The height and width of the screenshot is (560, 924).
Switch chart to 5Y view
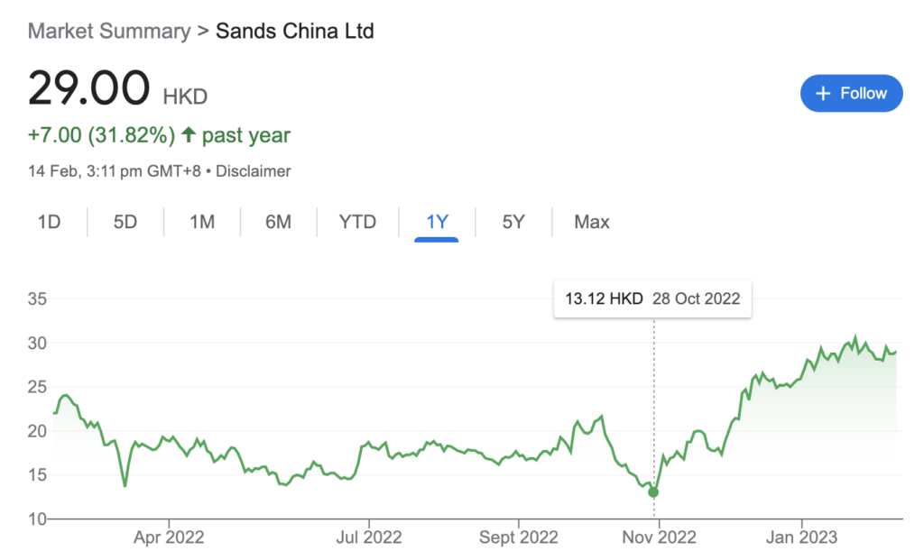(x=513, y=222)
